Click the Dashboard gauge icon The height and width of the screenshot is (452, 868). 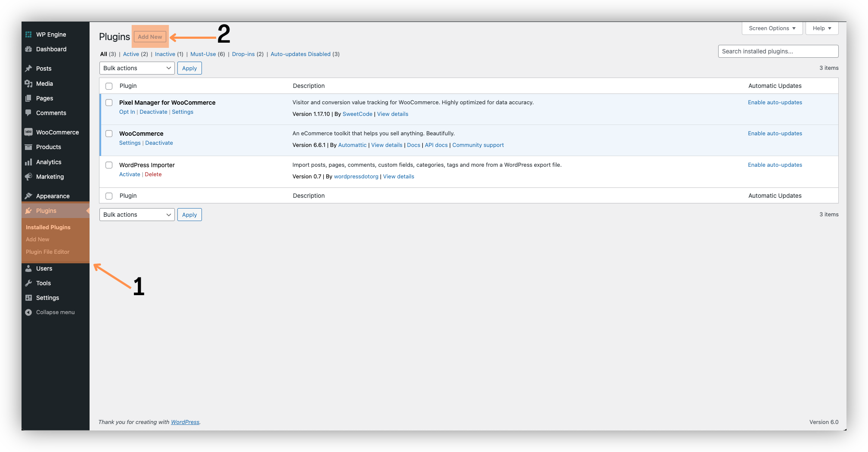[28, 49]
